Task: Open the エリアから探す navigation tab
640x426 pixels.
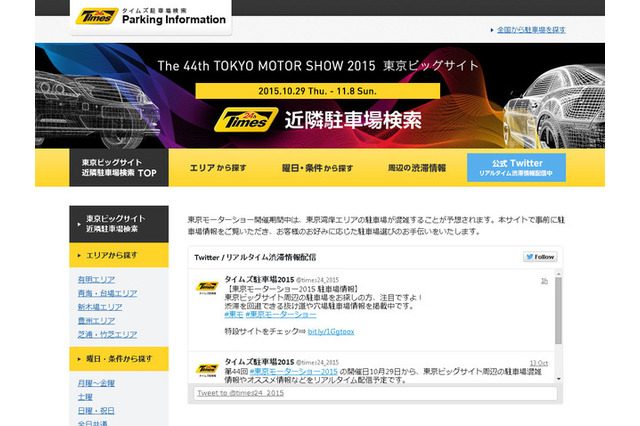Action: 218,168
